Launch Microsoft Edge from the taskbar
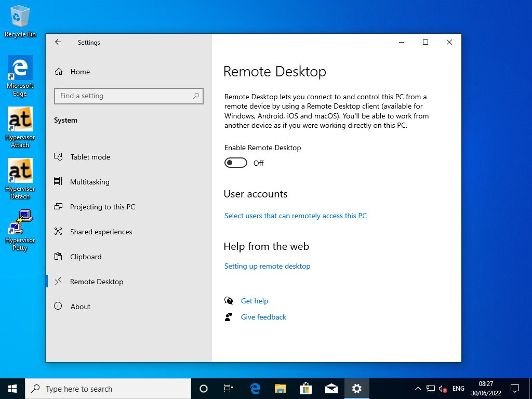Image resolution: width=532 pixels, height=399 pixels. [x=255, y=388]
